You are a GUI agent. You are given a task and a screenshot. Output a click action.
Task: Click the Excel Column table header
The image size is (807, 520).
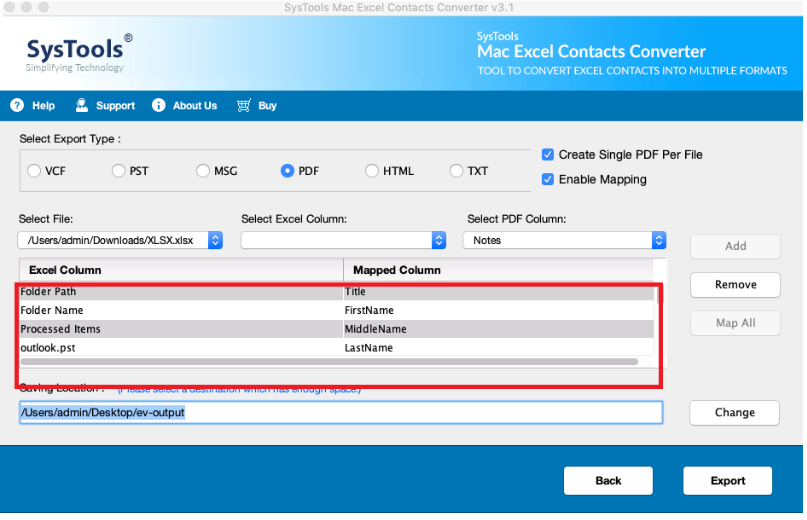point(181,270)
